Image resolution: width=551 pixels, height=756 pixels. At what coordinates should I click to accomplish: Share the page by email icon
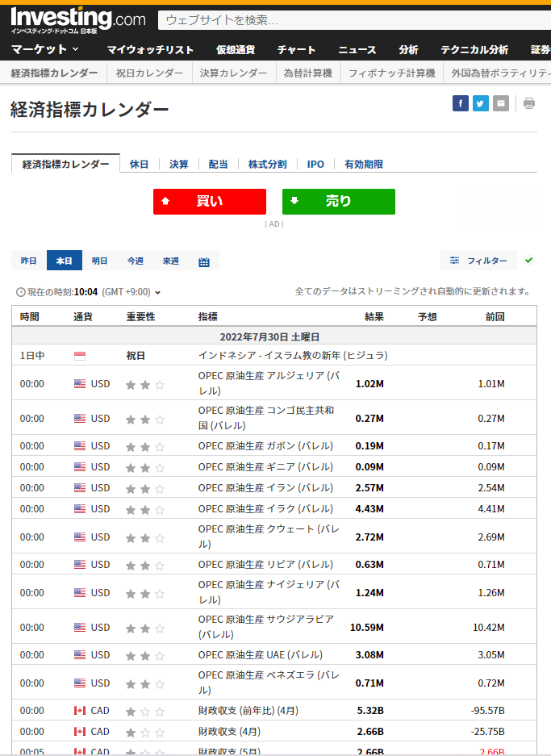501,103
